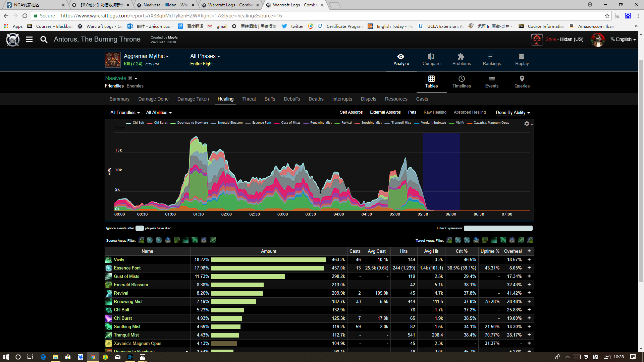Toggle Raw Healing option

pyautogui.click(x=435, y=112)
